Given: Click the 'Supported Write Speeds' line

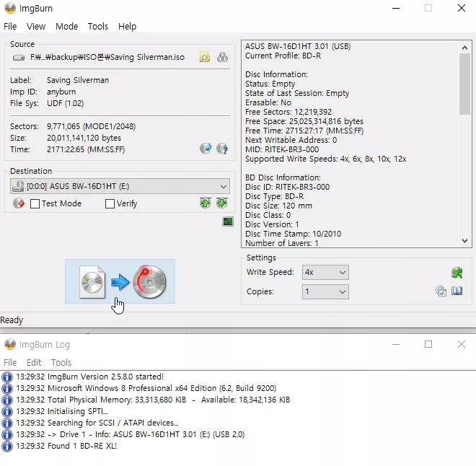Looking at the screenshot, I should [325, 159].
